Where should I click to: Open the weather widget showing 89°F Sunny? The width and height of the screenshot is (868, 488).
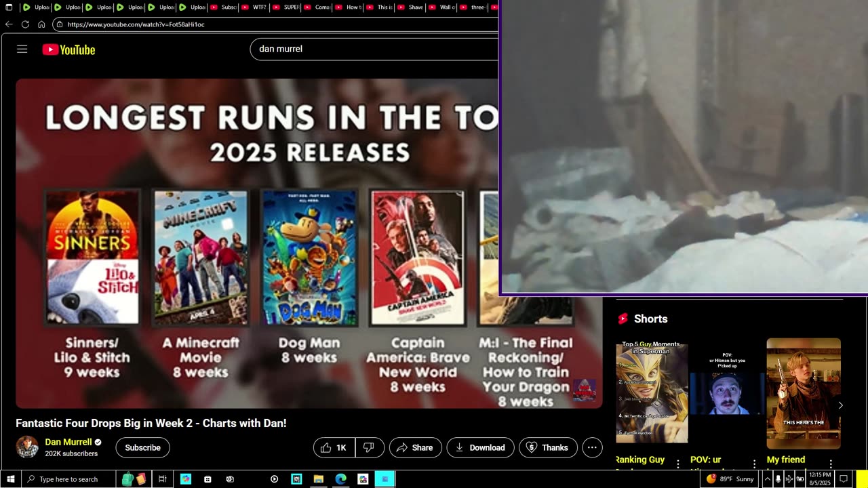(x=730, y=479)
